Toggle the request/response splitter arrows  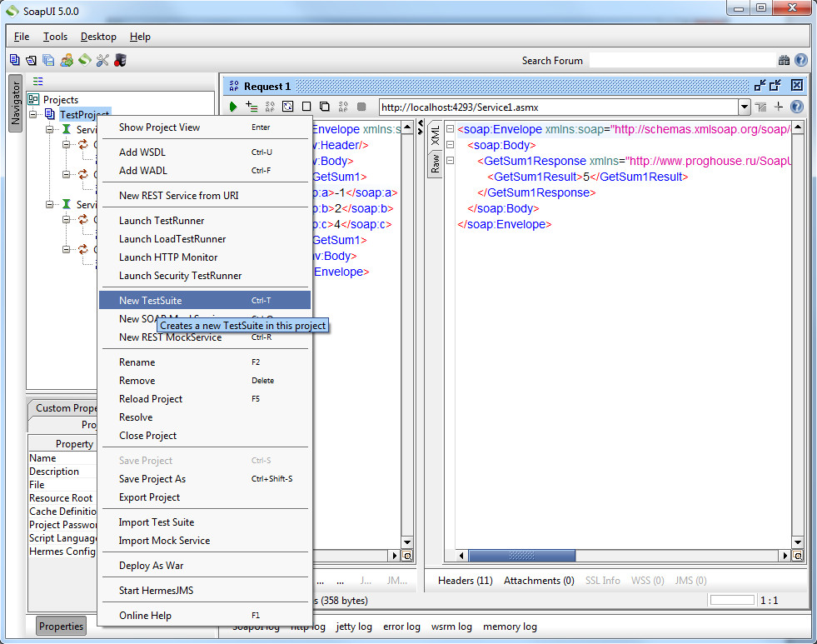click(421, 128)
